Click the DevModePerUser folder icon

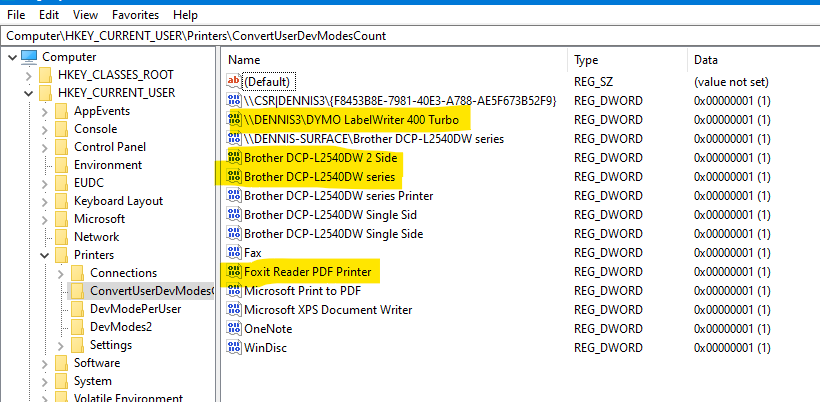pos(77,309)
